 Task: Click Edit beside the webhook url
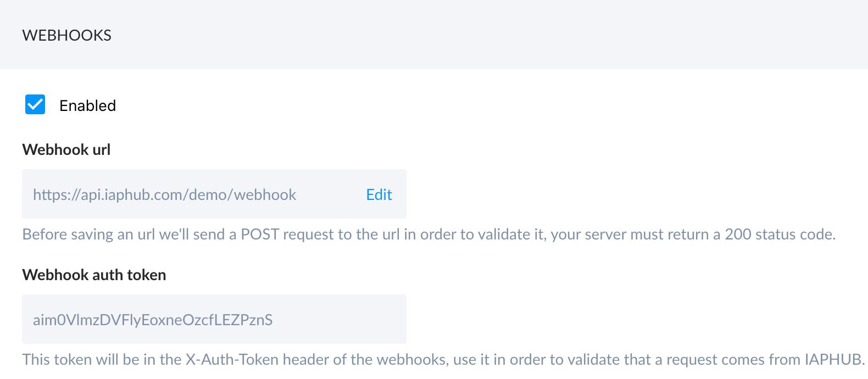(379, 194)
